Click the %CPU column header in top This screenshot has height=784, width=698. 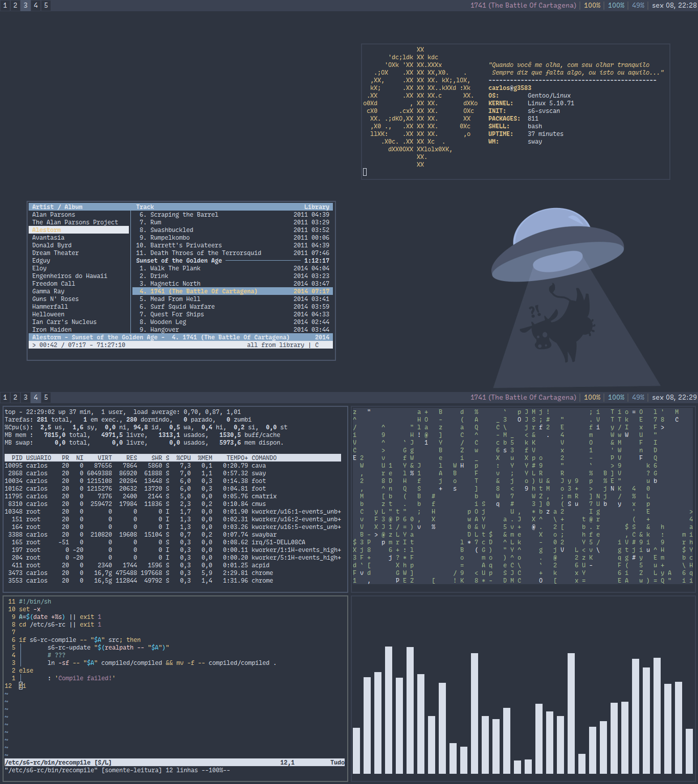pyautogui.click(x=183, y=457)
